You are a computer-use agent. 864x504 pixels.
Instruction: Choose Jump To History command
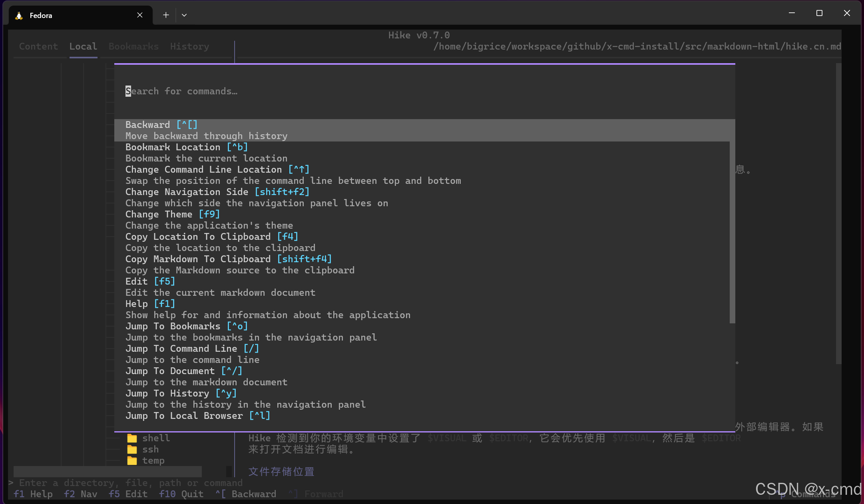(181, 394)
